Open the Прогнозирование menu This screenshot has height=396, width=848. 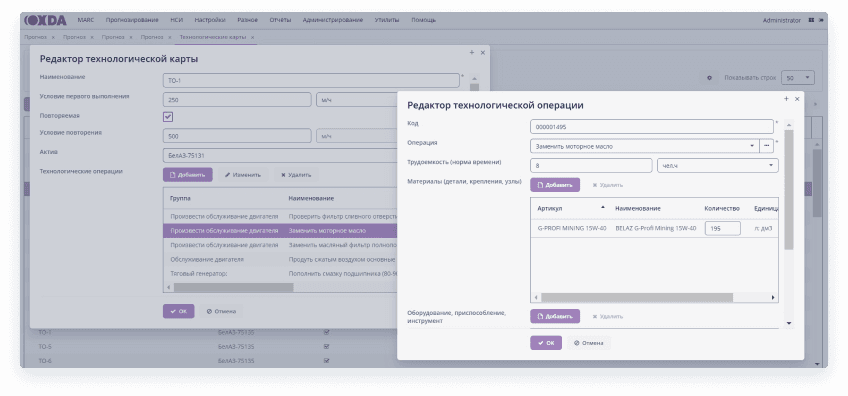[x=132, y=21]
